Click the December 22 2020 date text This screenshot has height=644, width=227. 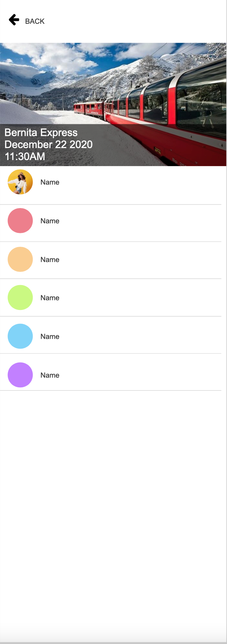pyautogui.click(x=48, y=144)
